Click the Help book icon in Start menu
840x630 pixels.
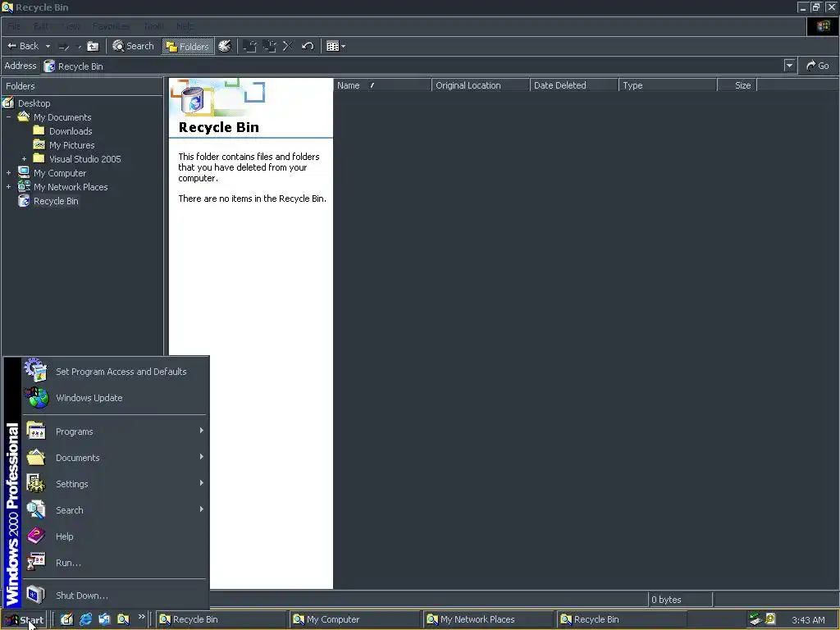point(36,536)
